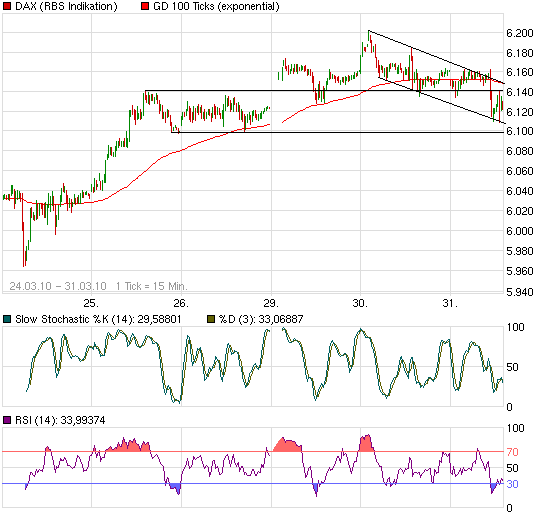The height and width of the screenshot is (516, 545).
Task: Click the 5.980 price axis label
Action: click(x=520, y=251)
